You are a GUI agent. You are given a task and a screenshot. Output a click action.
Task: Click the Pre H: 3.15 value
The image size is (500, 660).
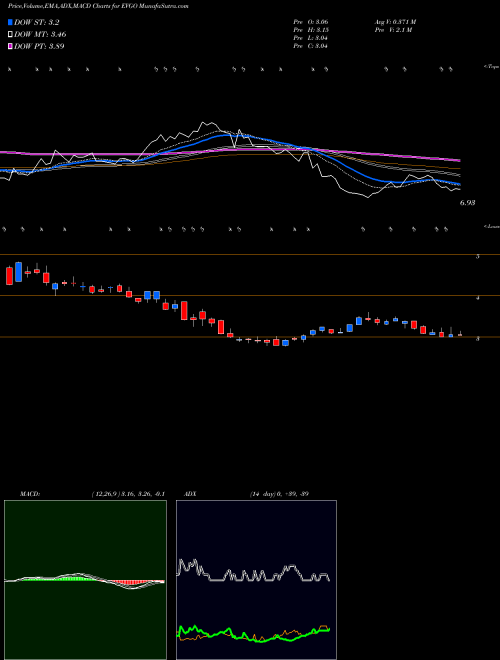pos(311,30)
